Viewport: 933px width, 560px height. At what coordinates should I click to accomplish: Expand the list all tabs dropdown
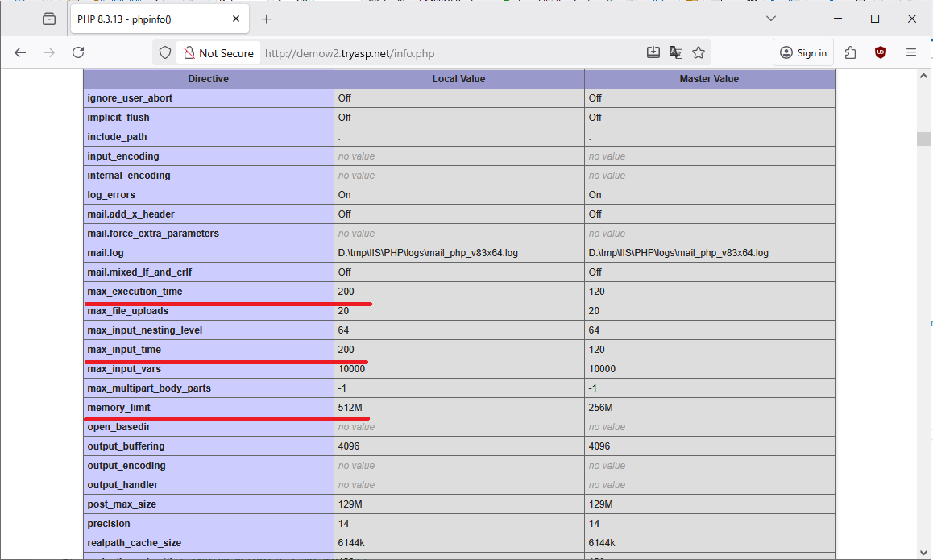pos(771,19)
